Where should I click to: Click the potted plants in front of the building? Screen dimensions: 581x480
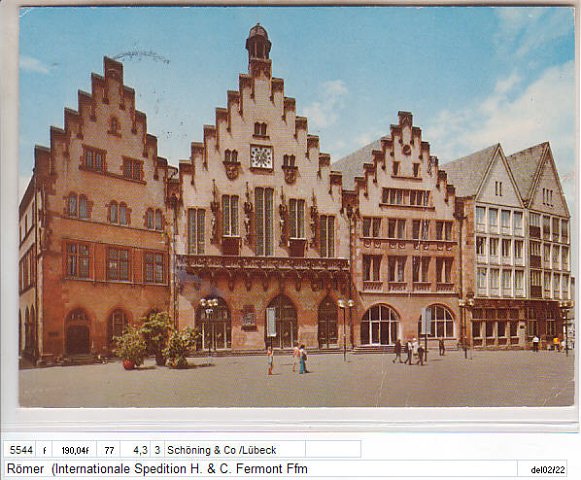(x=155, y=341)
